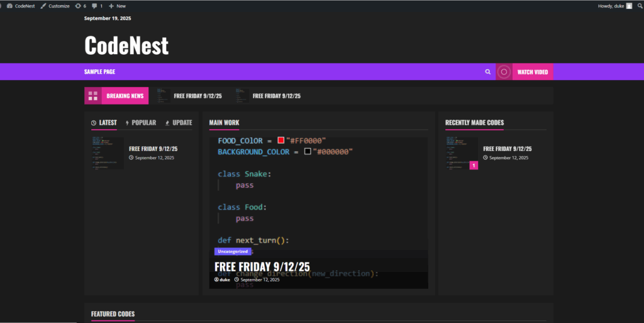This screenshot has height=323, width=644.
Task: Click the duke avatar in admin bar
Action: click(629, 6)
